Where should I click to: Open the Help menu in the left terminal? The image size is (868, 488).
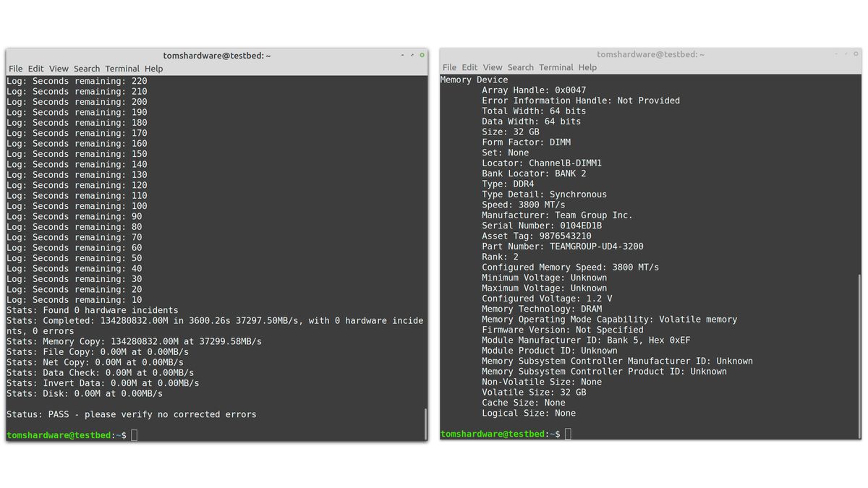(154, 69)
